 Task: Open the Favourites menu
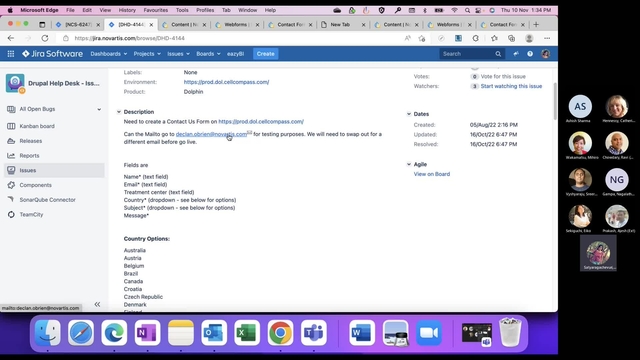156,10
